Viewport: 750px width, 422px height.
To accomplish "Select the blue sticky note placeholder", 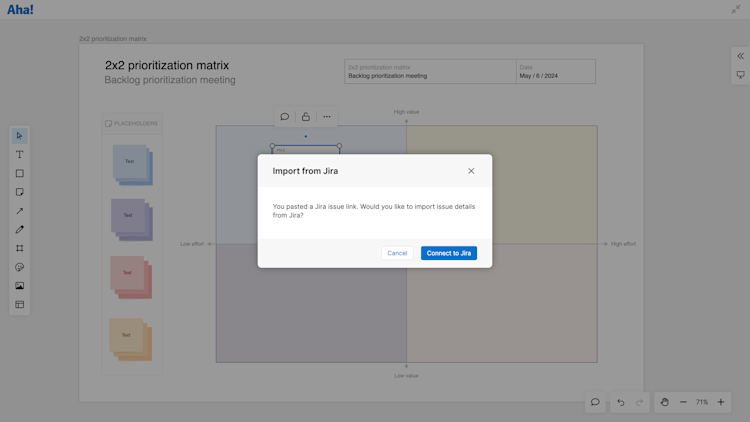I will (x=132, y=165).
